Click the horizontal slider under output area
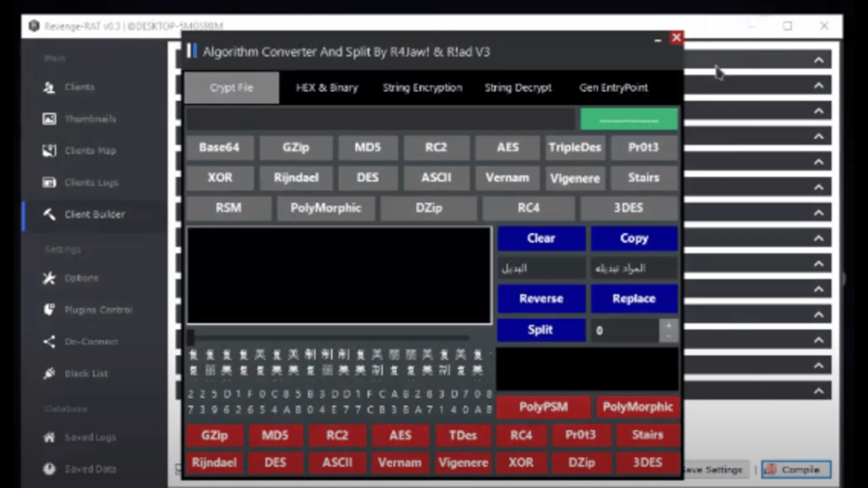Viewport: 868px width, 488px height. pos(330,337)
